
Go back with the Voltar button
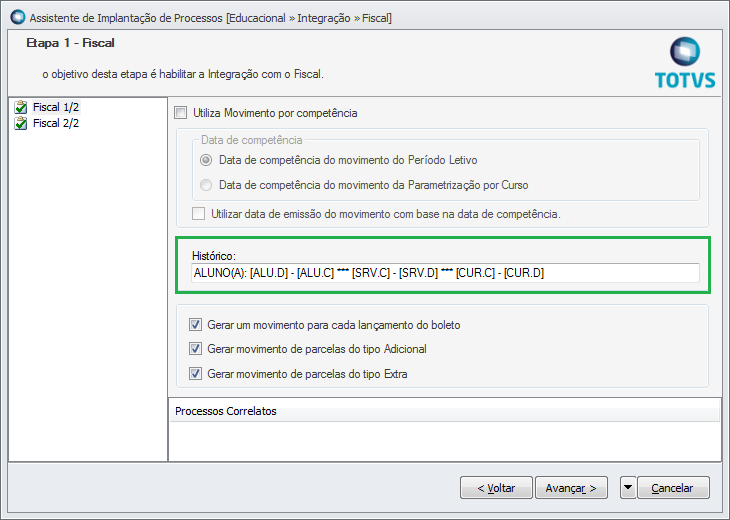(496, 487)
